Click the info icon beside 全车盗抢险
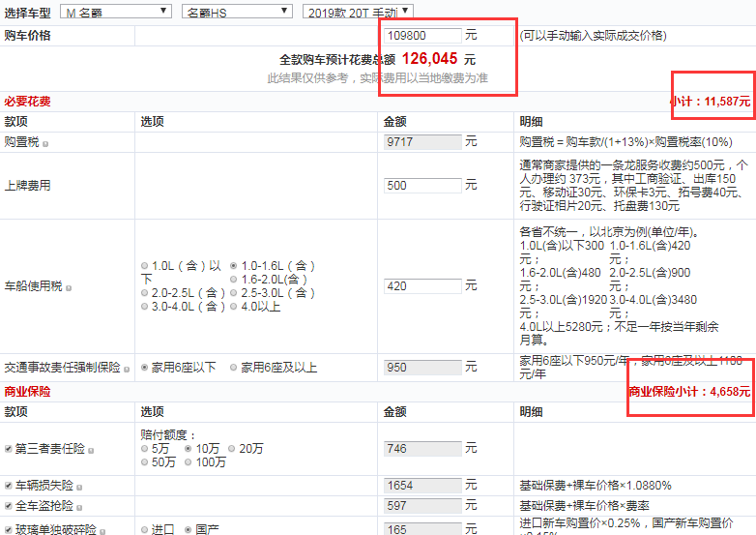Viewport: 756px width, 535px height. [x=79, y=508]
